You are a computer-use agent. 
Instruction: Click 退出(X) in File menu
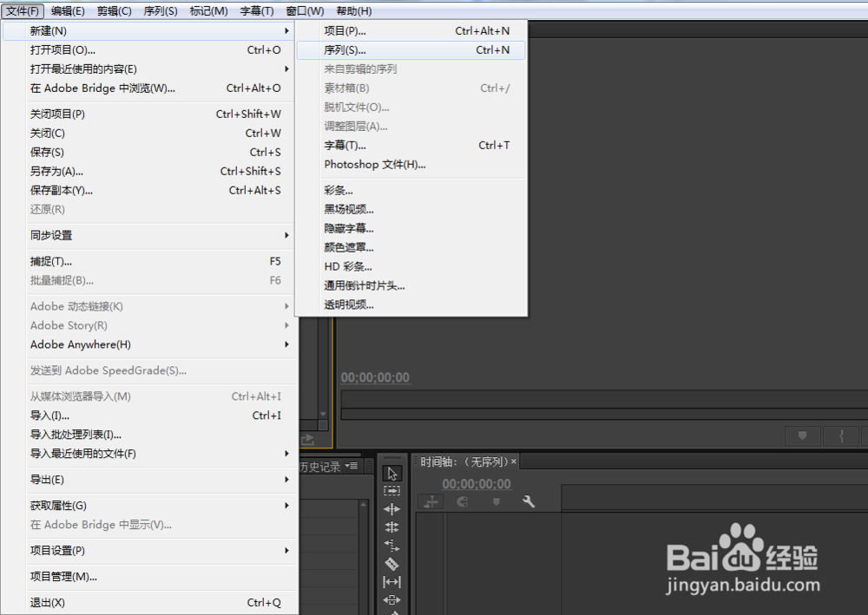click(x=149, y=603)
